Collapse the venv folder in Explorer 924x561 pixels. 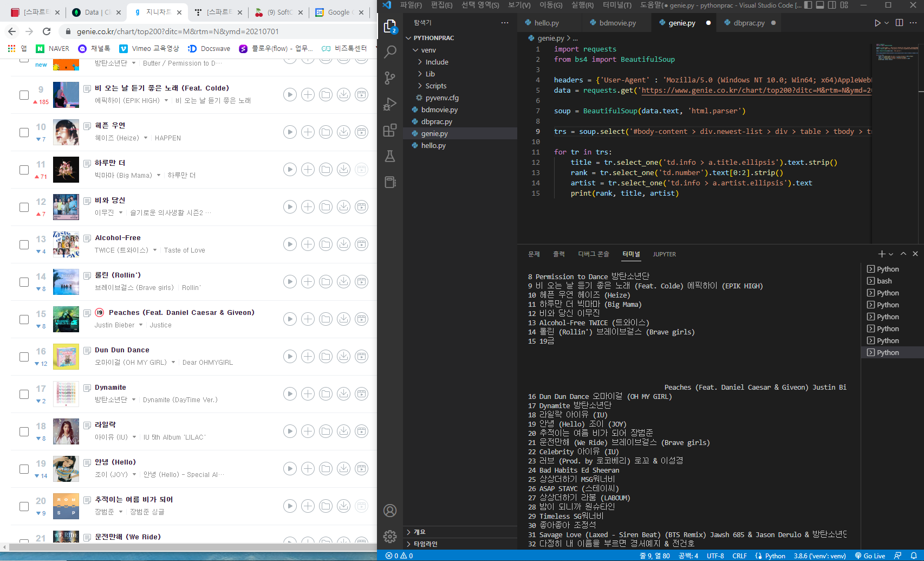click(x=415, y=50)
